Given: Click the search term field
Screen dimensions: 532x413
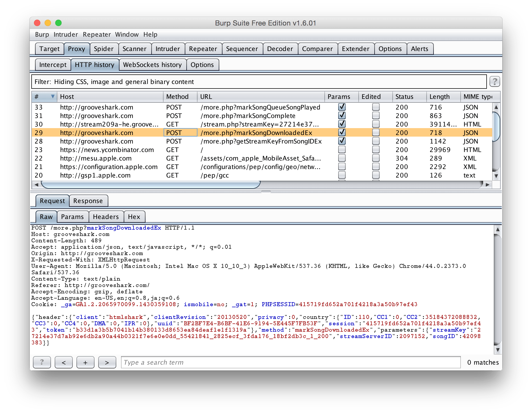Looking at the screenshot, I should pos(291,362).
